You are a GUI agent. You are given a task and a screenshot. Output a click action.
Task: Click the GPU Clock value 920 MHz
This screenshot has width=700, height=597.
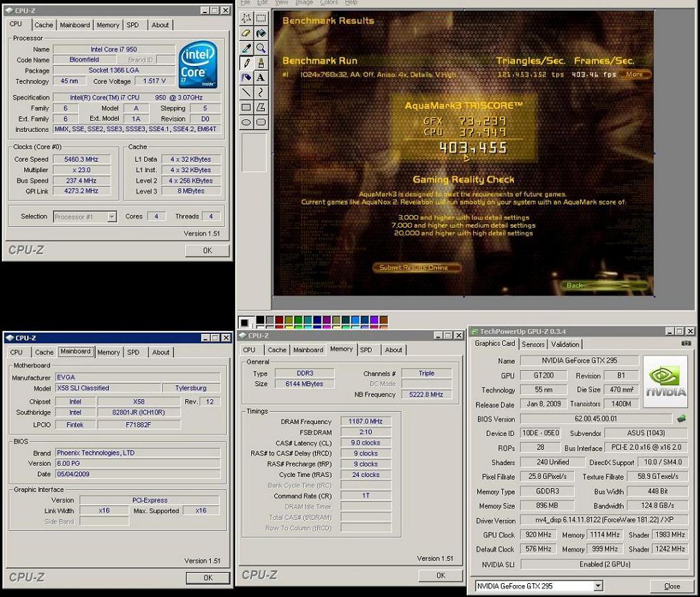[x=538, y=535]
